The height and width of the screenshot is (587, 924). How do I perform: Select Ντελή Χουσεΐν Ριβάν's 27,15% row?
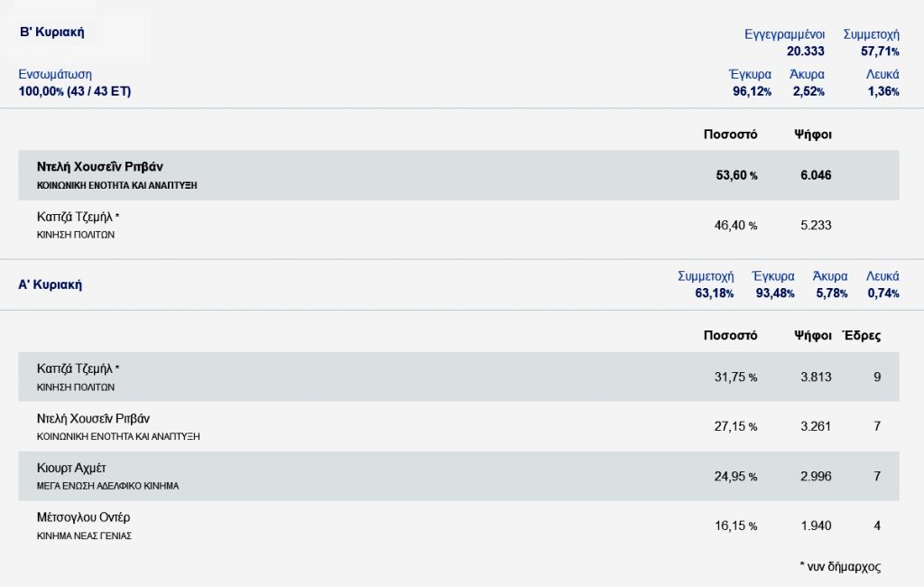point(93,419)
